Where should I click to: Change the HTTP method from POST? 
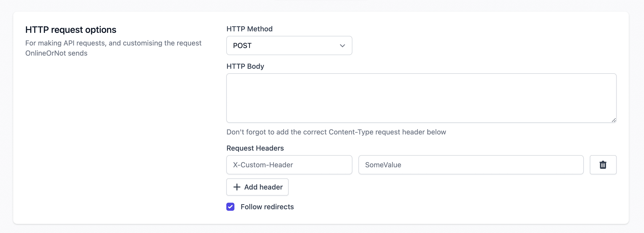(289, 45)
